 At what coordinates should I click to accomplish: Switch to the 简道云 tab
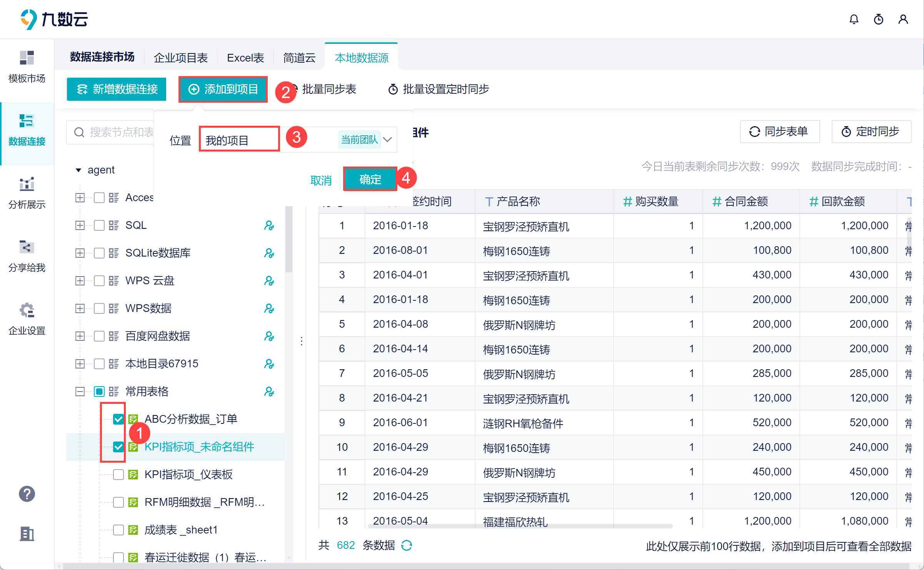pyautogui.click(x=299, y=58)
